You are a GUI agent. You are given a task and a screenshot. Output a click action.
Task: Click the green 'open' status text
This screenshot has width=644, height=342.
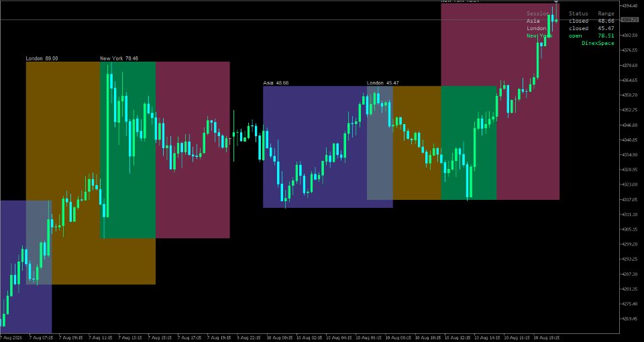click(x=576, y=36)
